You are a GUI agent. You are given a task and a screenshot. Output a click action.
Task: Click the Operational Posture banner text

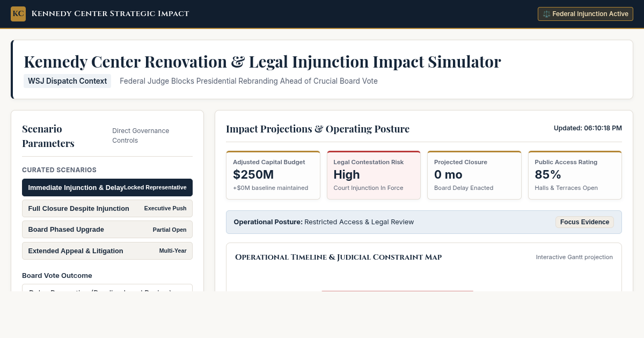pyautogui.click(x=324, y=222)
